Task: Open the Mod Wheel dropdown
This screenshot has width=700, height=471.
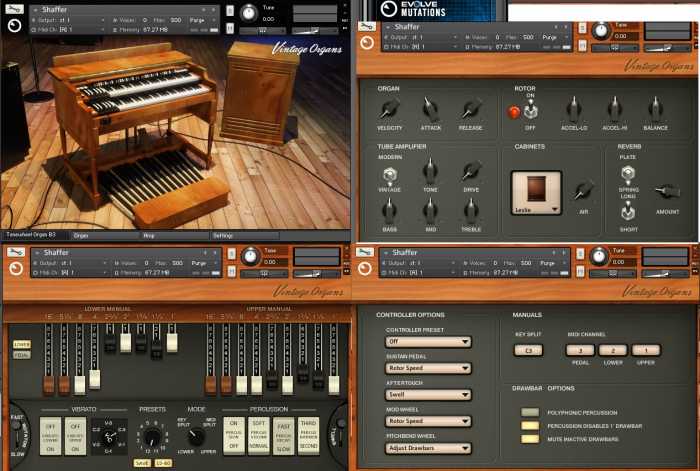Action: (x=428, y=421)
